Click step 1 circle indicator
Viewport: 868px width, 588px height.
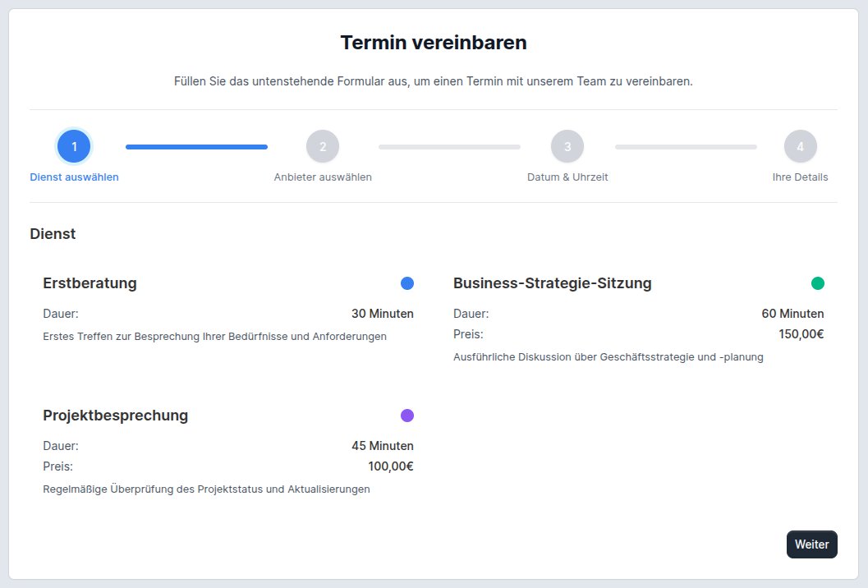click(74, 147)
